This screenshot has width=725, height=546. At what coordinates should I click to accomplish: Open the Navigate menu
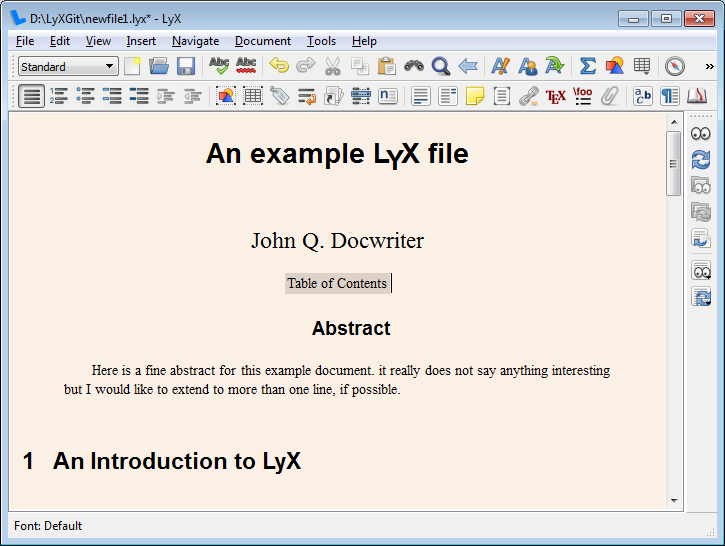pyautogui.click(x=195, y=41)
